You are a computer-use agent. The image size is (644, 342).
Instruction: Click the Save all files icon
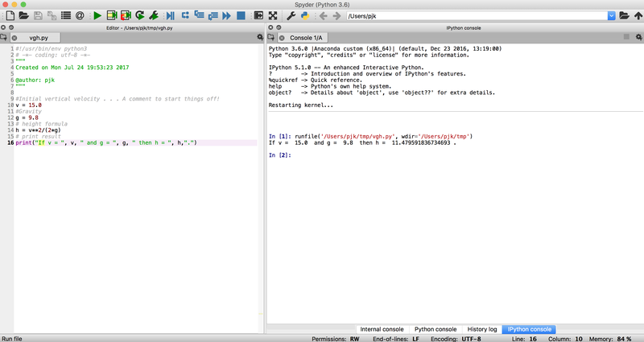[52, 15]
